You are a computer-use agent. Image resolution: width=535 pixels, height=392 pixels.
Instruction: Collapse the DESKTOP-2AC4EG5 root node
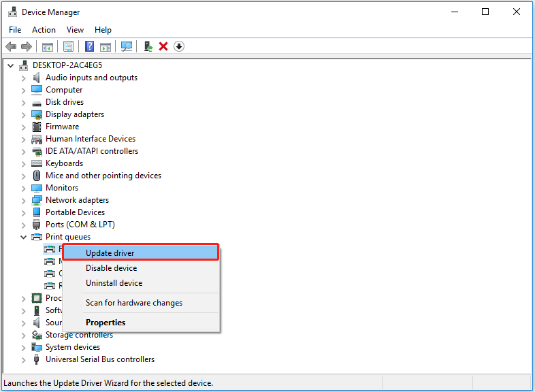11,65
